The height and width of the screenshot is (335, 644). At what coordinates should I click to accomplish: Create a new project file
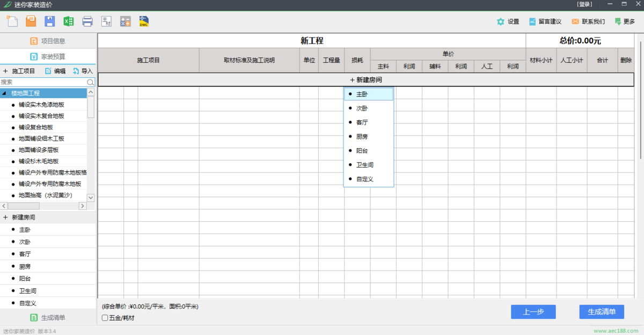pyautogui.click(x=12, y=21)
